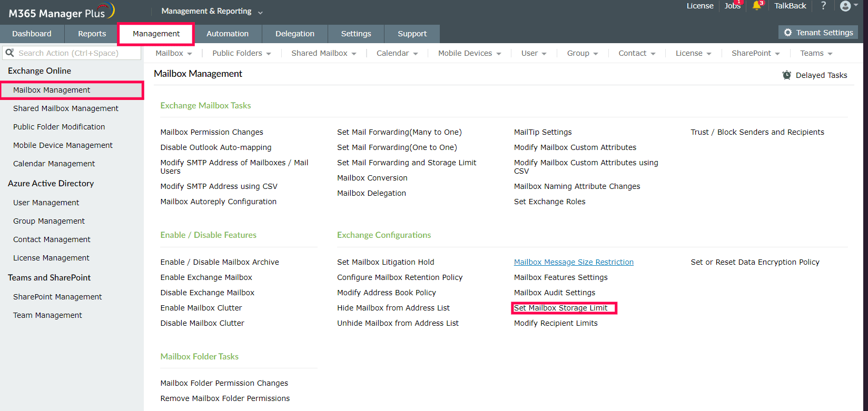This screenshot has width=868, height=411.
Task: Open Set Mail Forwarding(Many to One)
Action: point(399,132)
